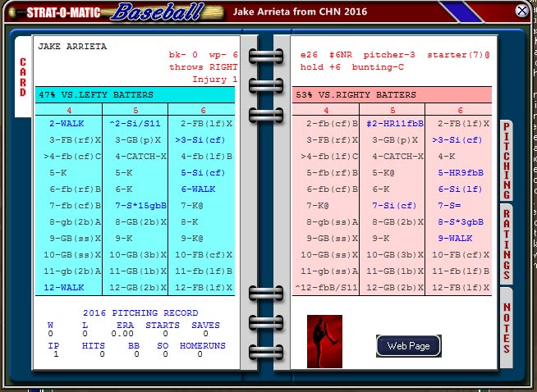The width and height of the screenshot is (537, 392).
Task: Click the Strat-O-Matic Baseball logo
Action: 117,11
